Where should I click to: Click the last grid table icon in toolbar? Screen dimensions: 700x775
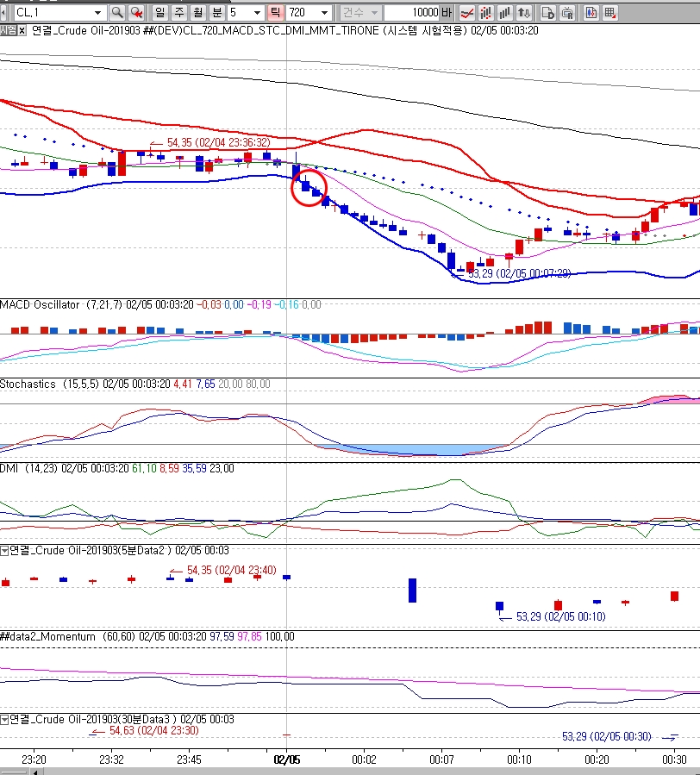(x=609, y=13)
